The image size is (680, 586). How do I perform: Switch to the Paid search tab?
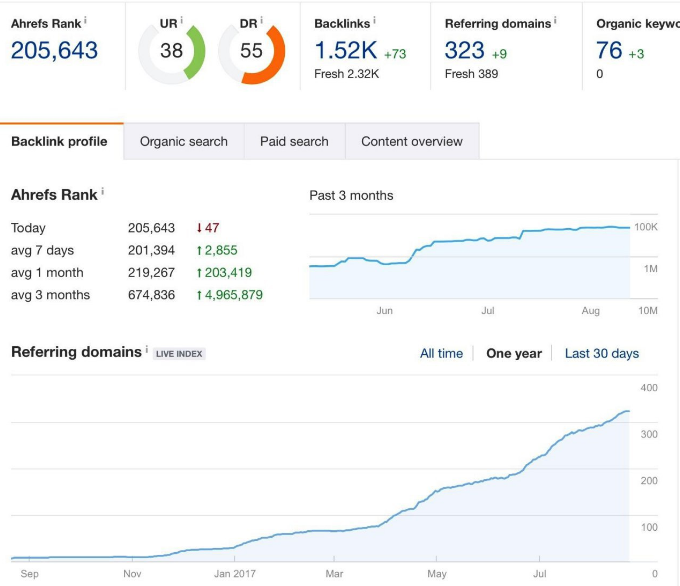click(x=294, y=141)
